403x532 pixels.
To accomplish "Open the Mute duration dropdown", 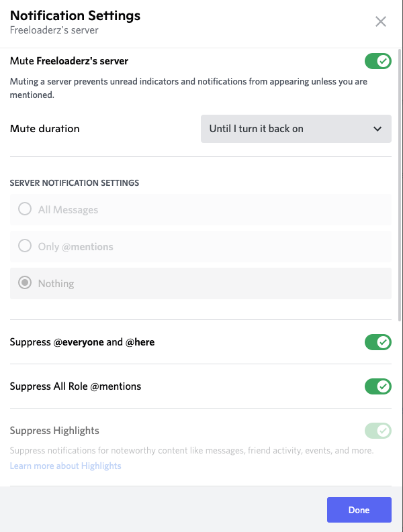I will coord(296,129).
